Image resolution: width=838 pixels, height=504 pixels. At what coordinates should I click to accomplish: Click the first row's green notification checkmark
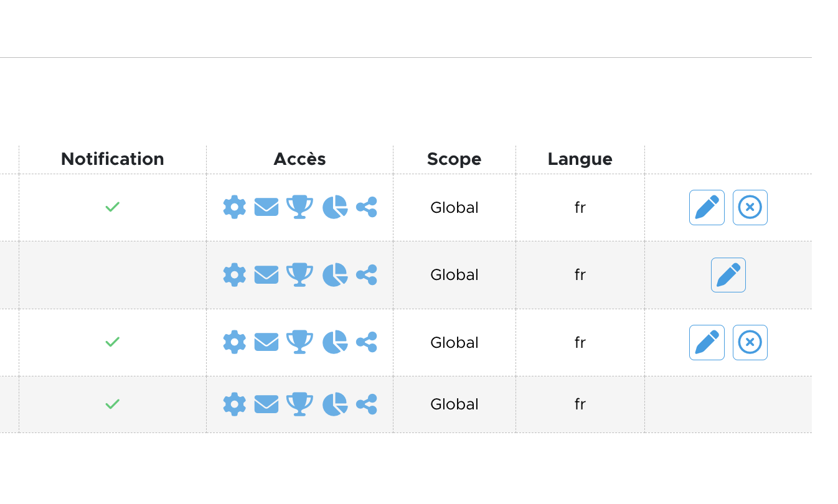[x=112, y=207]
